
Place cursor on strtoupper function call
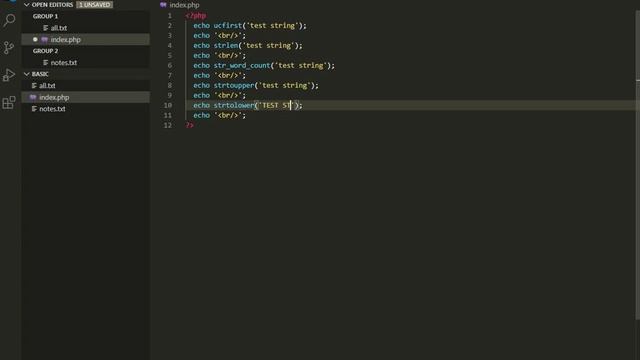coord(234,85)
